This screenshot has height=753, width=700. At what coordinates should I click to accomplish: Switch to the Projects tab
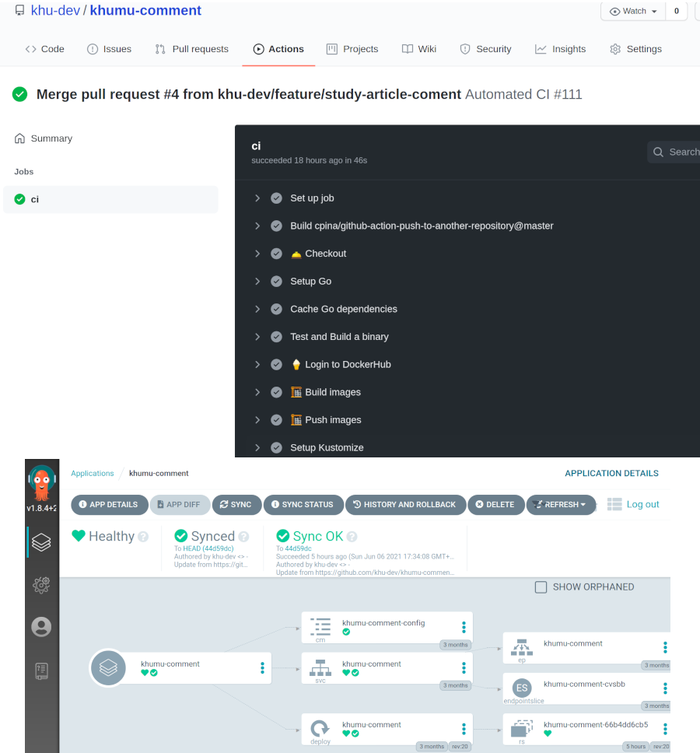[x=352, y=49]
